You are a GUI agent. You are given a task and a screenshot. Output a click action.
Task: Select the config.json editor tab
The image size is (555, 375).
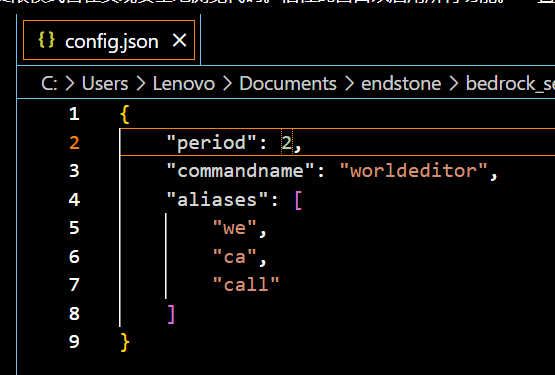pos(109,40)
